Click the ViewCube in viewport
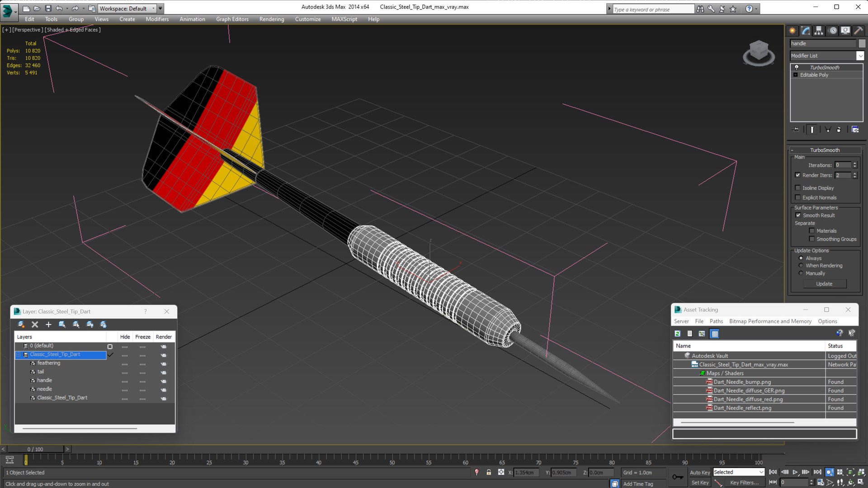This screenshot has width=868, height=488. 759,53
